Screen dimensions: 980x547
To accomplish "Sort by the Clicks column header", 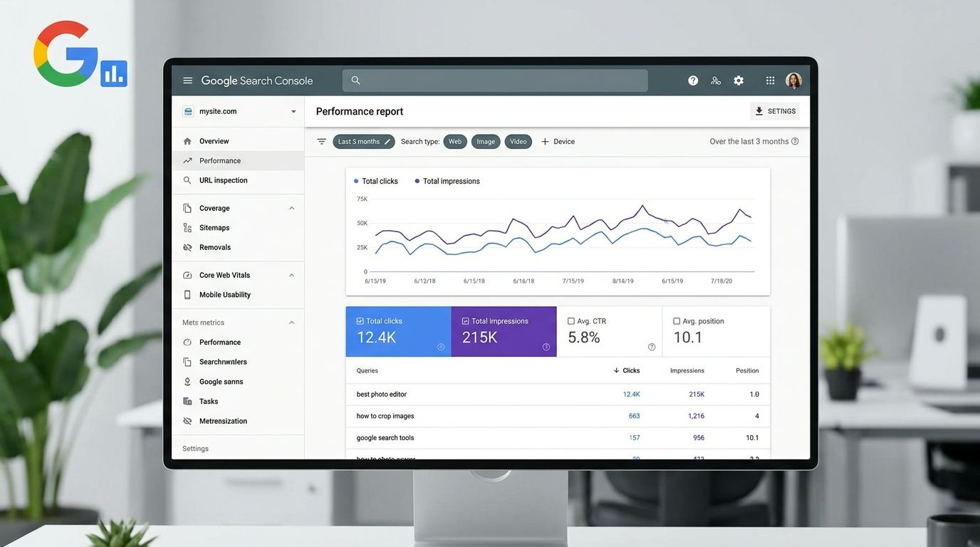I will click(x=626, y=370).
